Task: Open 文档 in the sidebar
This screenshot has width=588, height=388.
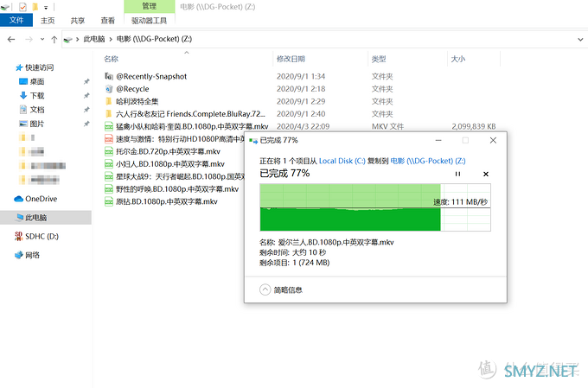Action: [36, 110]
